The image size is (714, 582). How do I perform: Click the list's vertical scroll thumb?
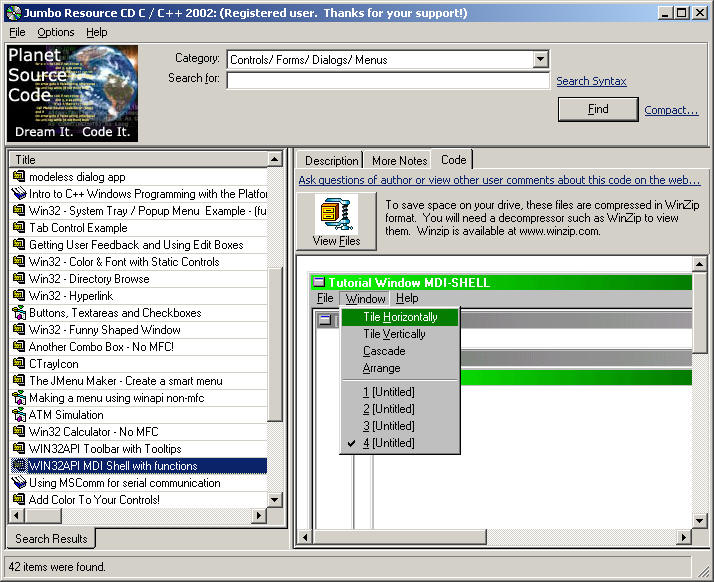click(275, 345)
